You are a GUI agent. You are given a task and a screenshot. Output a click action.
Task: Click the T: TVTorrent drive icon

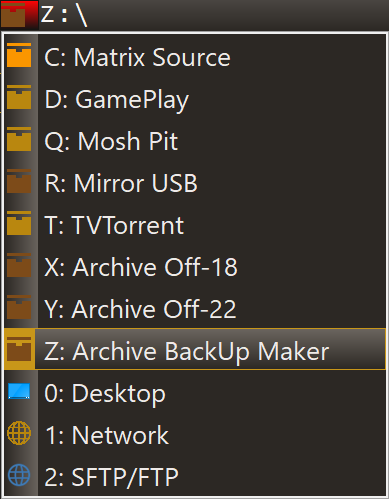point(19,223)
